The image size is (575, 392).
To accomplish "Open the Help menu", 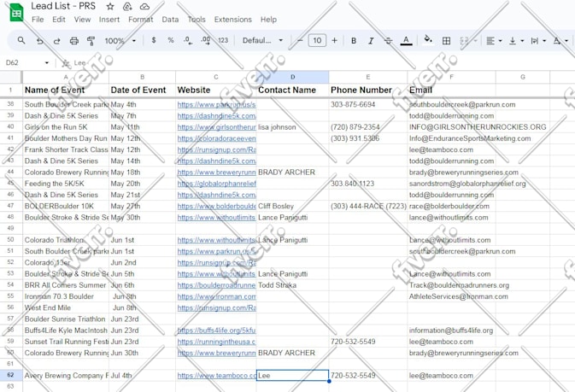I will point(268,20).
